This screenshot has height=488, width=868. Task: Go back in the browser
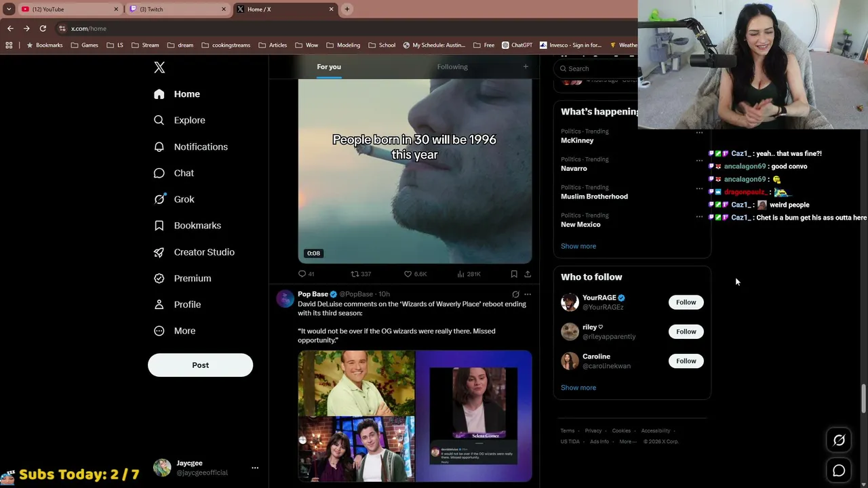click(x=10, y=28)
